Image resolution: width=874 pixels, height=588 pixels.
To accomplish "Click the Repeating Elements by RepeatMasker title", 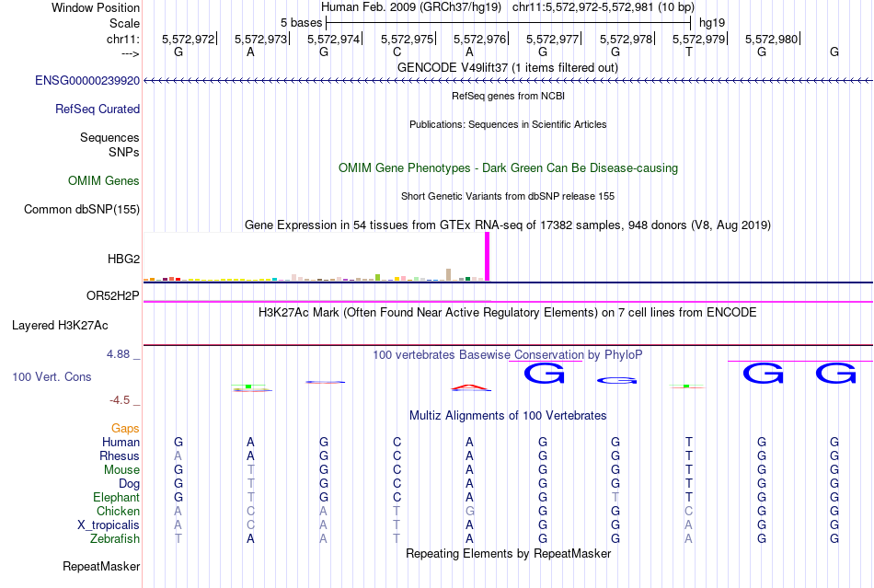I will point(509,554).
